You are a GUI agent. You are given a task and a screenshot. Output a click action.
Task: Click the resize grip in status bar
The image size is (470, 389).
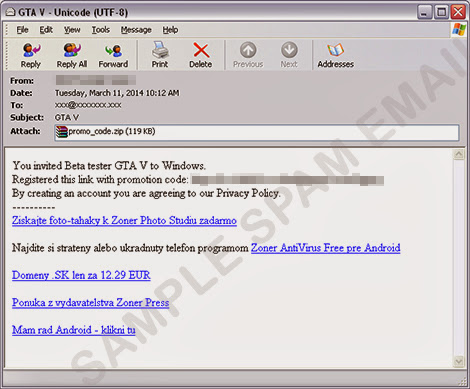coord(463,381)
